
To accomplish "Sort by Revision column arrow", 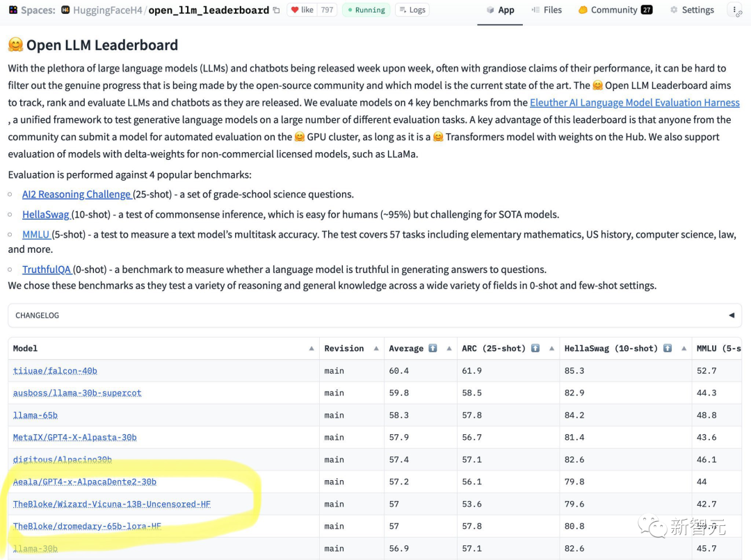I will point(376,349).
